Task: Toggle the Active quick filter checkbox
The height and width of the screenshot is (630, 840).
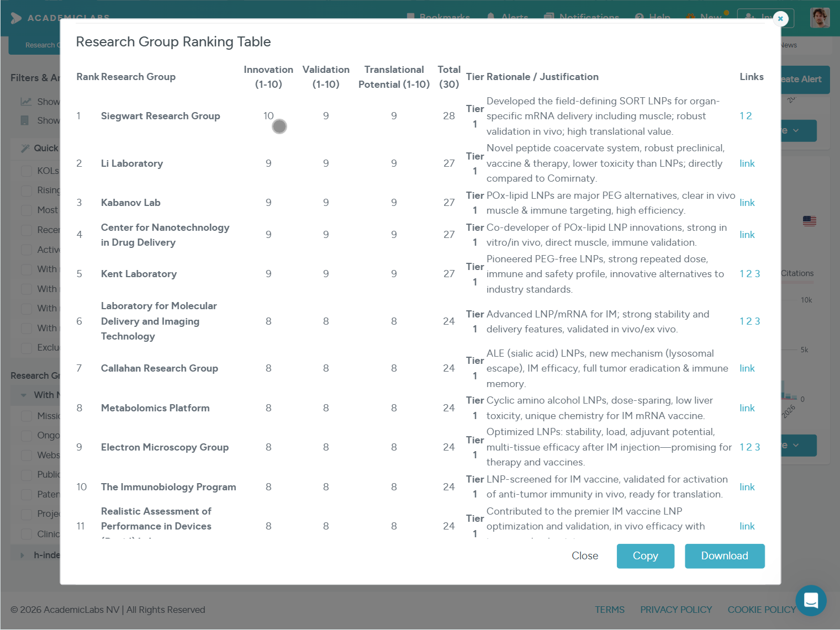Action: pyautogui.click(x=26, y=250)
